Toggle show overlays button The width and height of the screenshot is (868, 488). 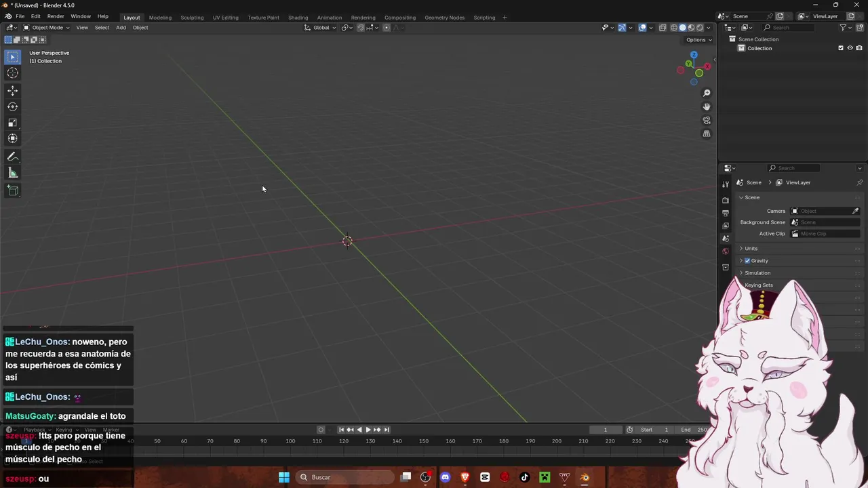(642, 27)
